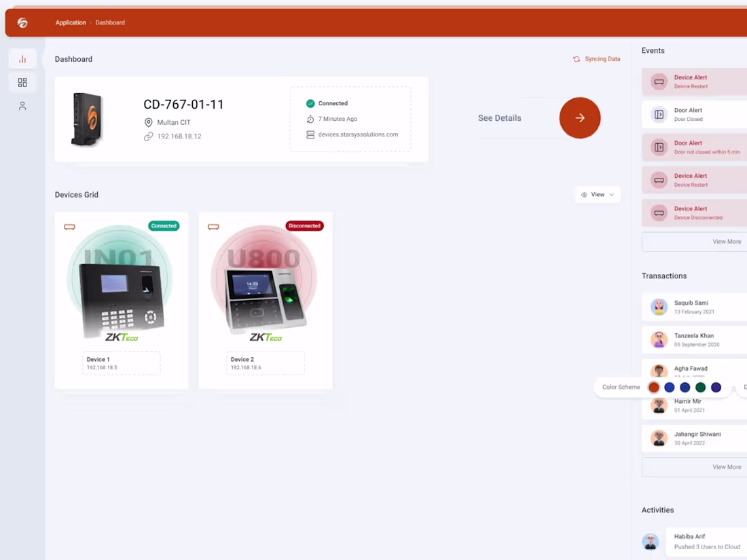
Task: Click the location pin icon beside Multan CIT
Action: tap(149, 123)
